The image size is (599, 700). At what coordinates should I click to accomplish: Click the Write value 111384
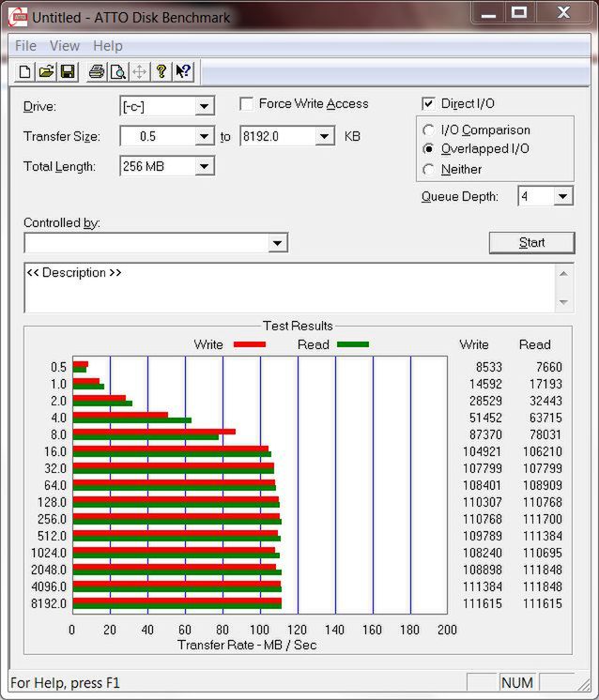point(483,586)
